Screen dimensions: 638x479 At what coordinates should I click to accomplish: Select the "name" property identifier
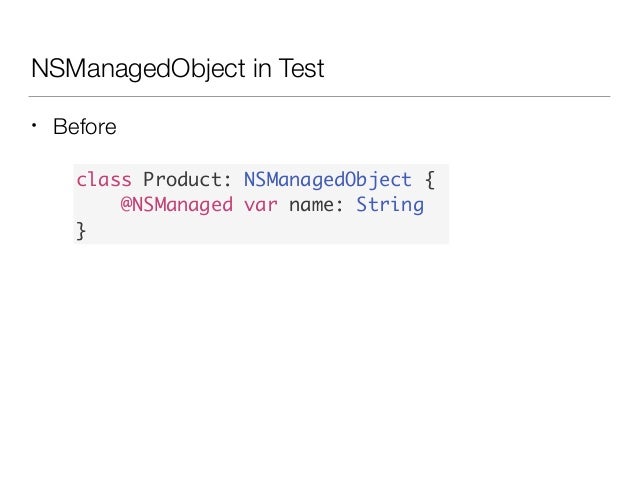311,206
